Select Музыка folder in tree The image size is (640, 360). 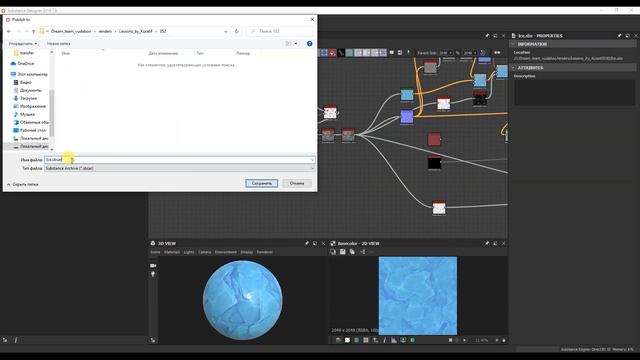coord(24,115)
